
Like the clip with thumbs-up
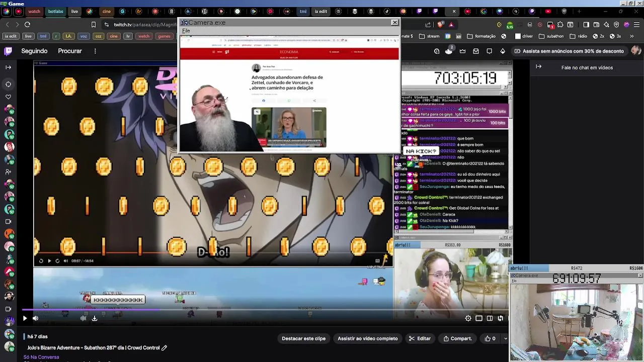pos(490,338)
